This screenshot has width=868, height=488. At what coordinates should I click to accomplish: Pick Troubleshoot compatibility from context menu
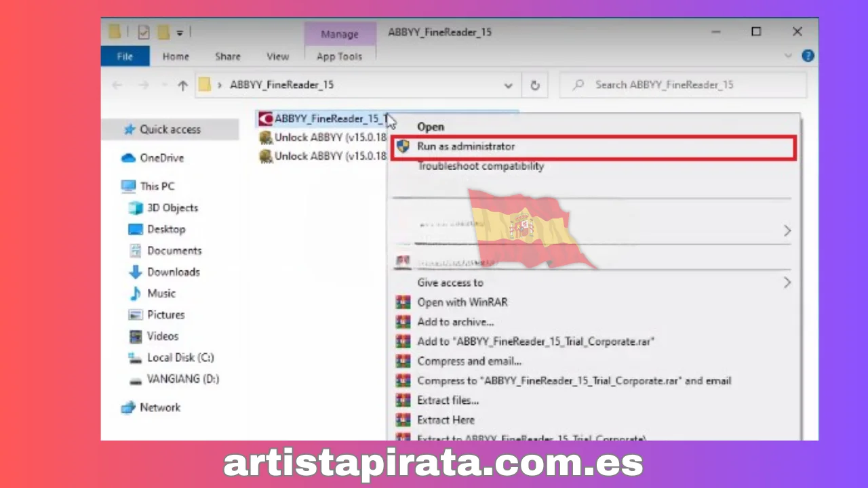click(x=480, y=166)
